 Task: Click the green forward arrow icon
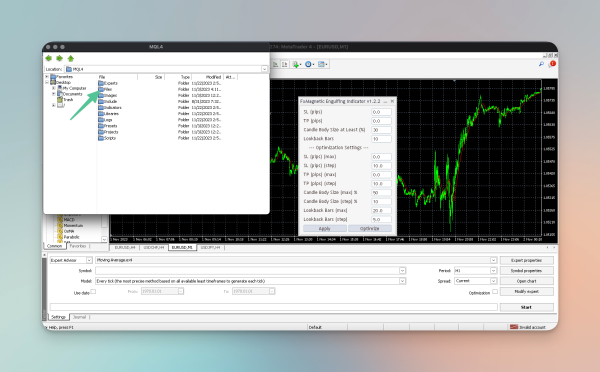point(59,58)
